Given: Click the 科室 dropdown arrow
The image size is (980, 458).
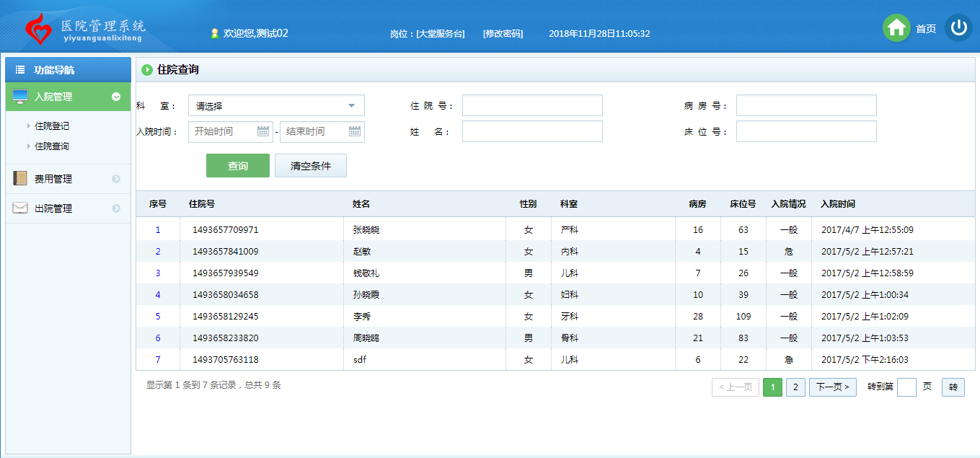Looking at the screenshot, I should [352, 106].
